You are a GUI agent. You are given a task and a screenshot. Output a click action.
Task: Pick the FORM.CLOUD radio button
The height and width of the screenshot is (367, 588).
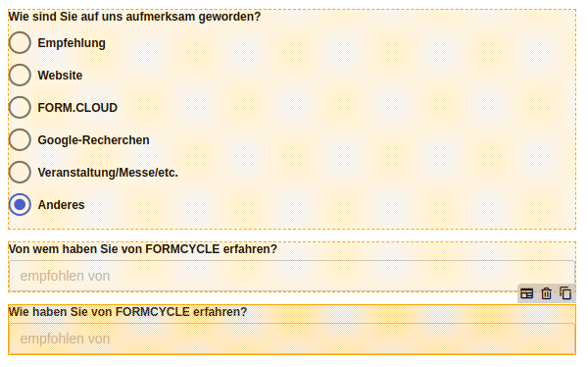tap(20, 107)
